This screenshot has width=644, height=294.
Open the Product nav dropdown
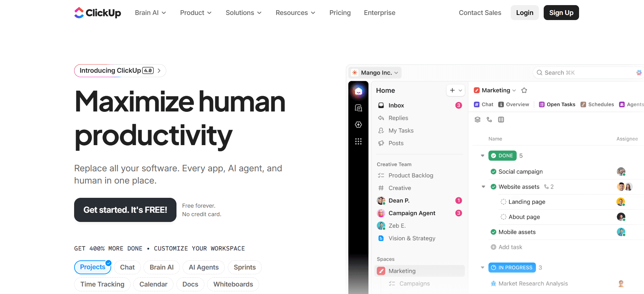click(x=196, y=13)
